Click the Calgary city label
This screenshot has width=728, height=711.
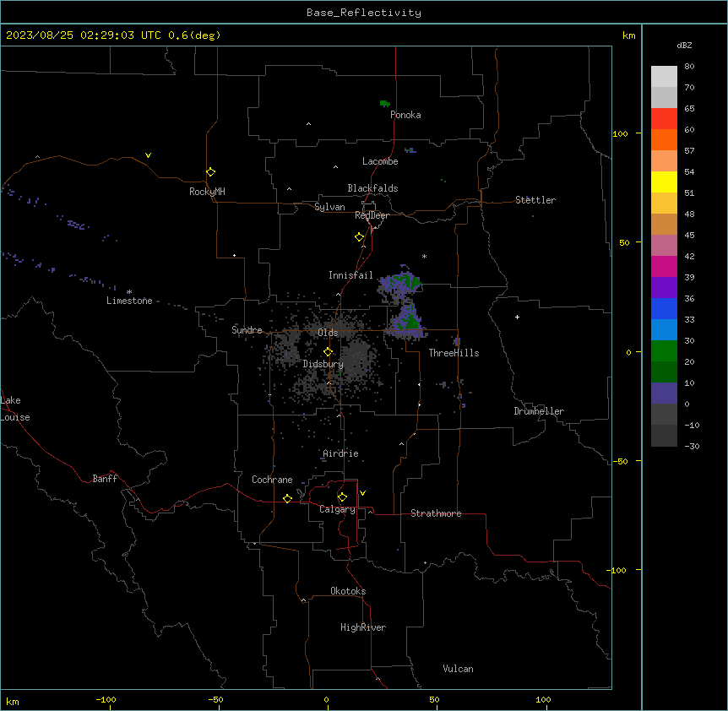tap(337, 509)
